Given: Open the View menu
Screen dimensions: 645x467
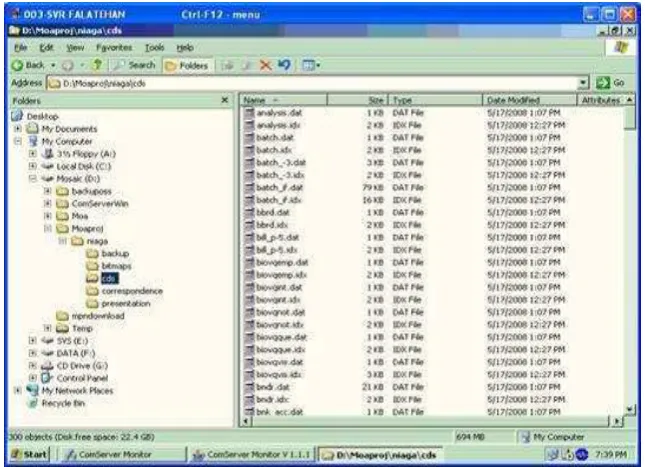Looking at the screenshot, I should [75, 48].
